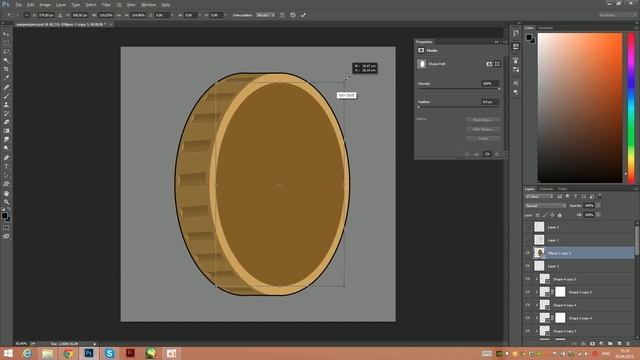Viewport: 640px width, 360px height.
Task: Hide the Shape 3 copy 4 layer
Action: (x=527, y=318)
